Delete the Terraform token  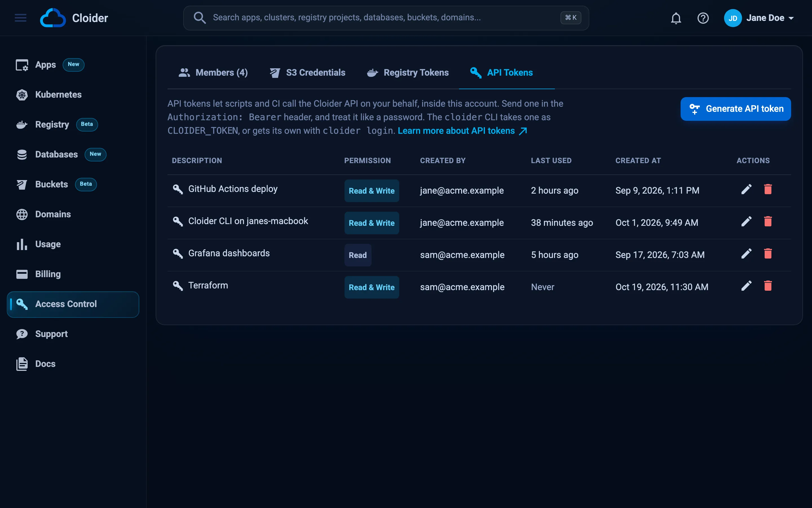[x=768, y=286]
